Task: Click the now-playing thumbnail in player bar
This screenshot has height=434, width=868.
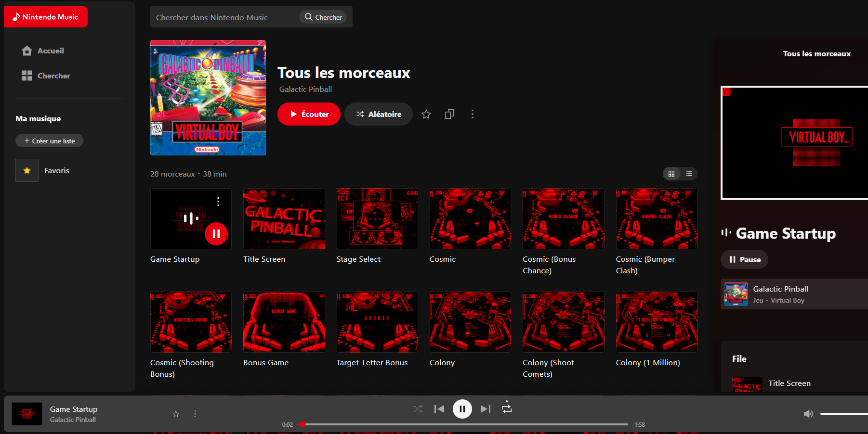Action: click(27, 414)
